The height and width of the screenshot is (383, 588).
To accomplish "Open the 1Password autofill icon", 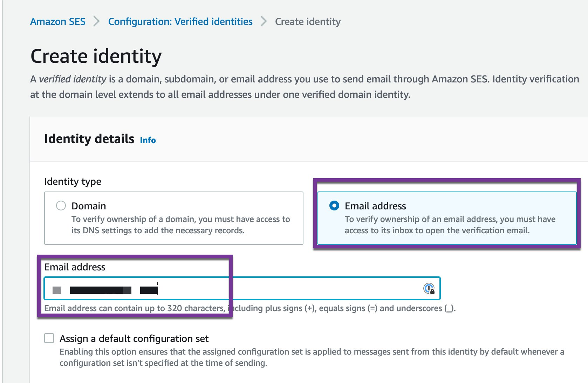I will (428, 288).
